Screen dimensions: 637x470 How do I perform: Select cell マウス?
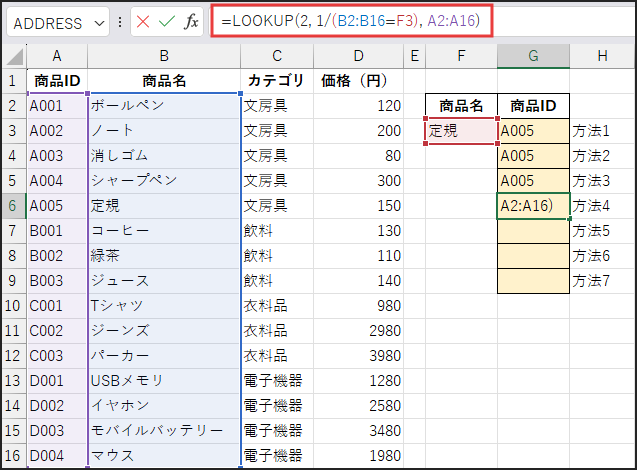pyautogui.click(x=164, y=456)
